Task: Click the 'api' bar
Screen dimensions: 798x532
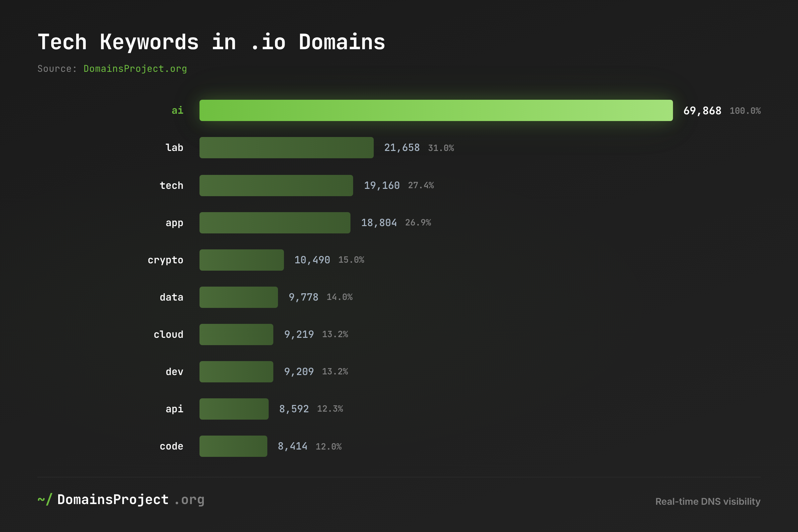Action: (x=234, y=409)
